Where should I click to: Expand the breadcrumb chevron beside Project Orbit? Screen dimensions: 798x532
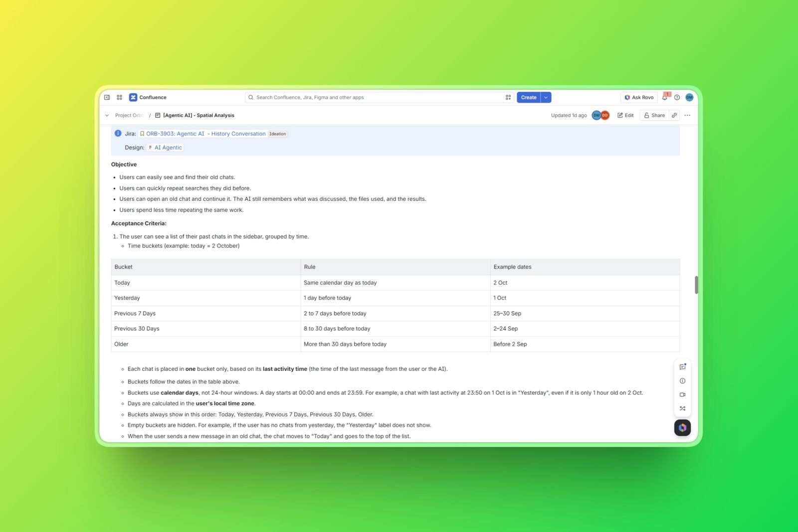(x=107, y=115)
